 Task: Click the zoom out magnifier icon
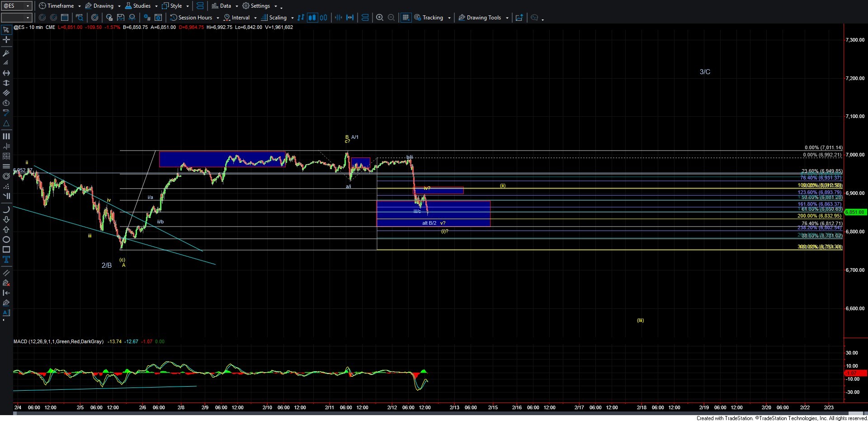tap(392, 18)
